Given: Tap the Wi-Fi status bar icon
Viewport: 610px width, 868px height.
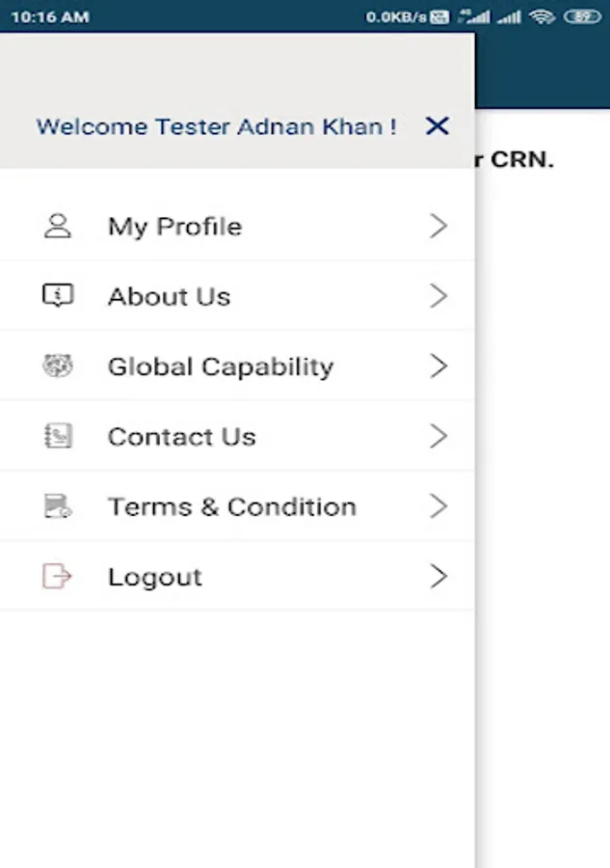Looking at the screenshot, I should click(x=543, y=16).
